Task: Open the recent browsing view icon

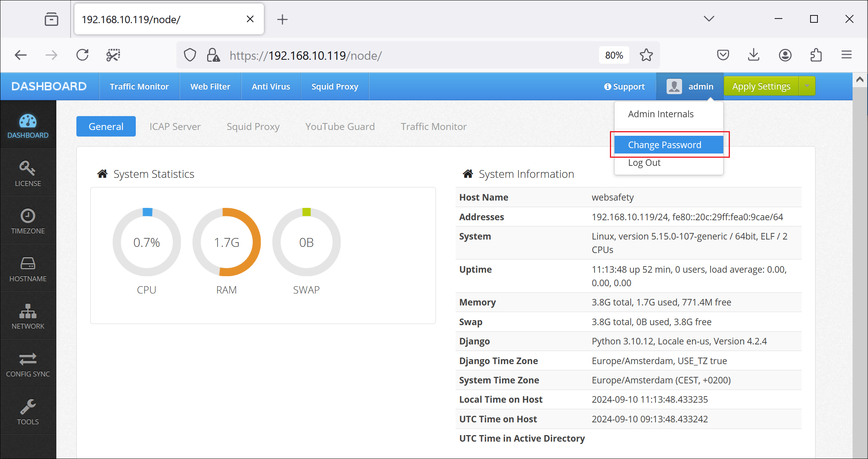Action: tap(51, 19)
